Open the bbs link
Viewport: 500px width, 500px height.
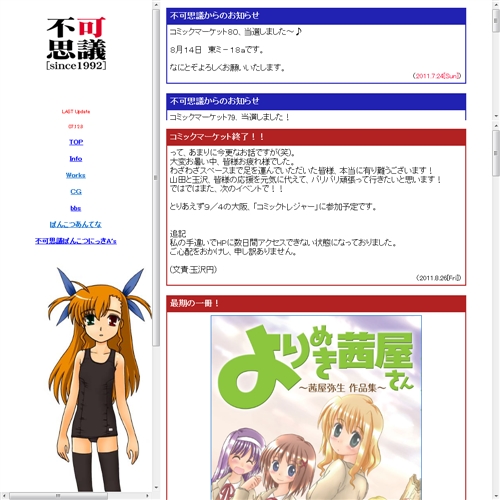pos(76,208)
